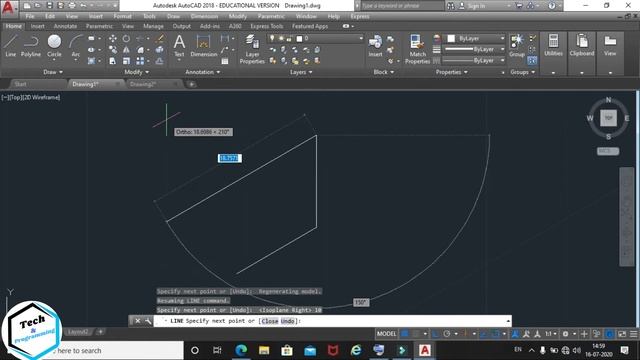Image resolution: width=640 pixels, height=360 pixels.
Task: Click the Insert block button
Action: click(x=375, y=46)
